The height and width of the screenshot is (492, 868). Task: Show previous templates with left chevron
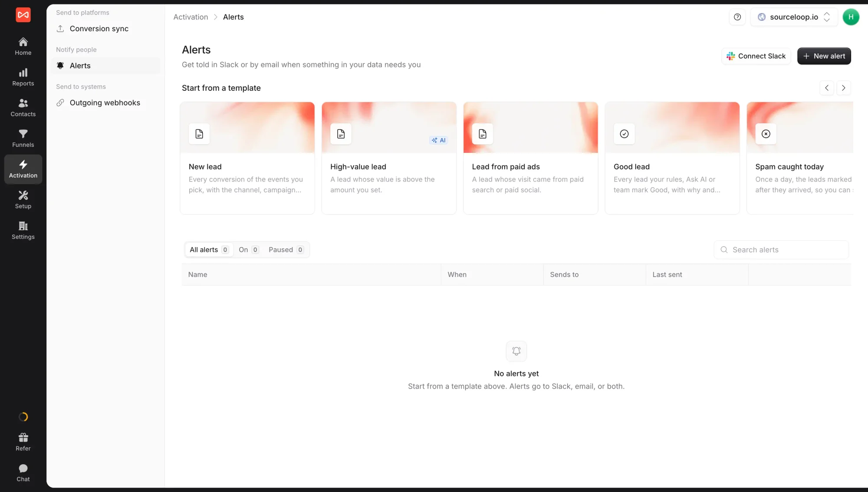(x=827, y=88)
